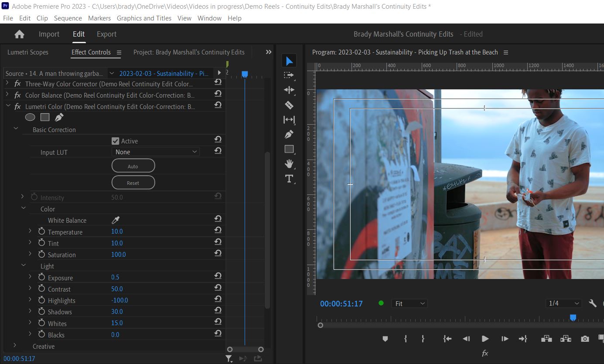Image resolution: width=604 pixels, height=364 pixels.
Task: Show overflow panels with double chevron
Action: (x=269, y=52)
